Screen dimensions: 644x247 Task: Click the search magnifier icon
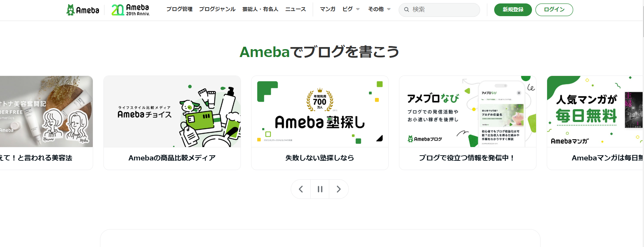407,10
